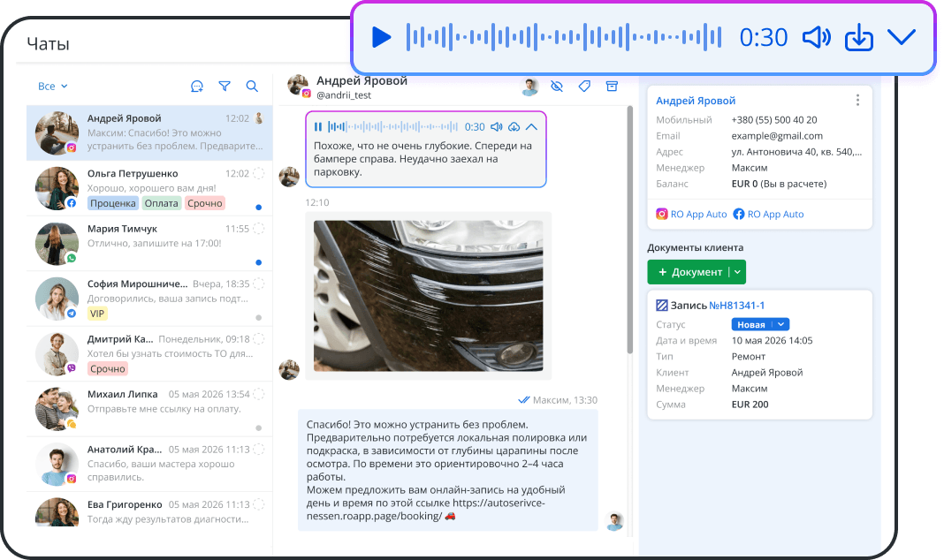Start a new chat with bubble icon
Viewport: 944px width, 560px height.
pyautogui.click(x=197, y=87)
